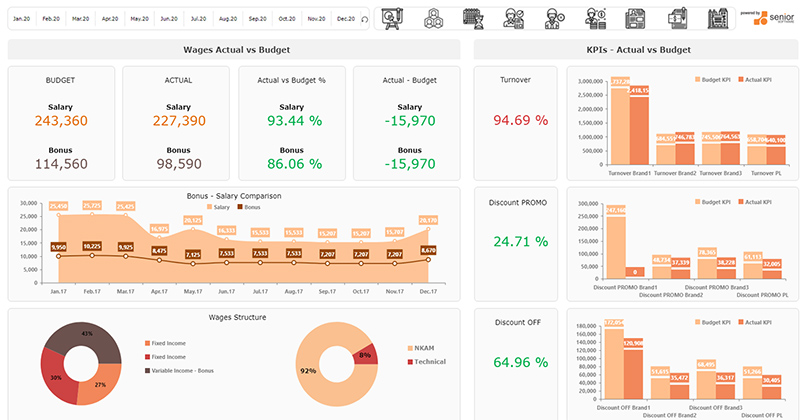Click the Salary legend swatch in comparison chart

[x=209, y=207]
